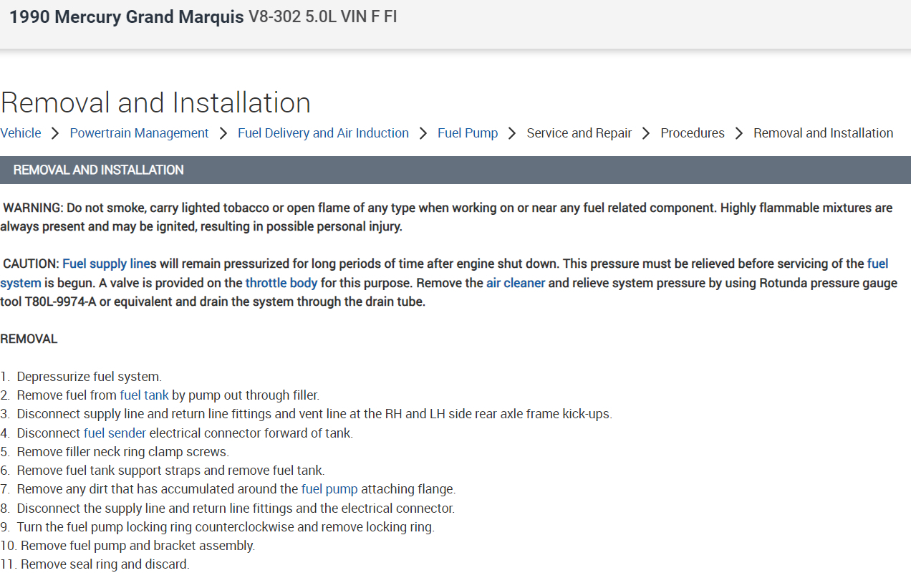
Task: Click the chevron after Fuel Delivery and Air Induction
Action: coord(423,133)
